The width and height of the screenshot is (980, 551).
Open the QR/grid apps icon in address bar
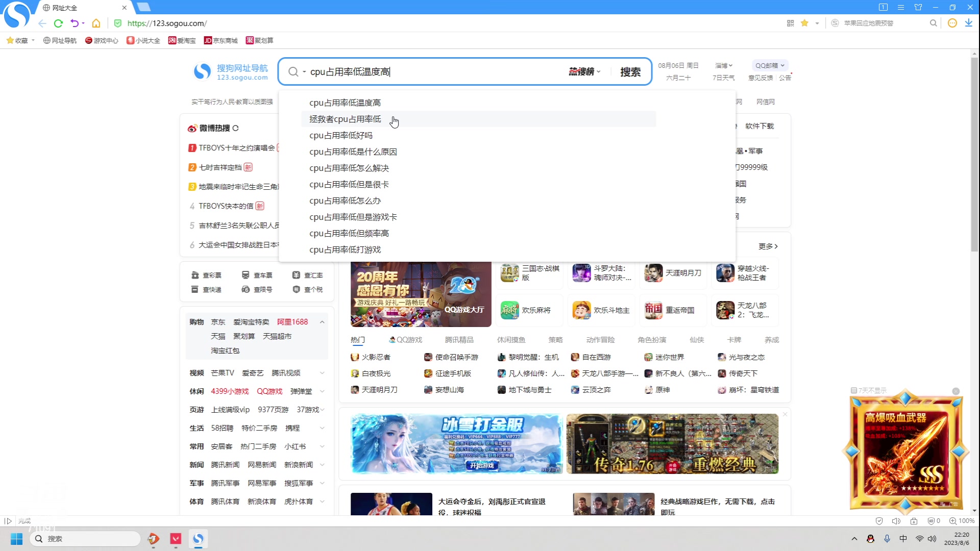pos(790,23)
